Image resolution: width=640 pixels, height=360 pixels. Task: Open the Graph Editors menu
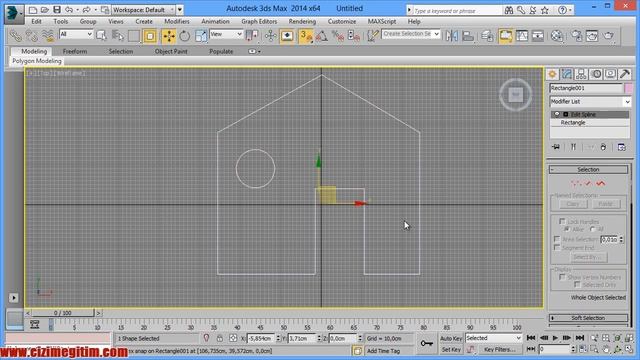tap(259, 21)
